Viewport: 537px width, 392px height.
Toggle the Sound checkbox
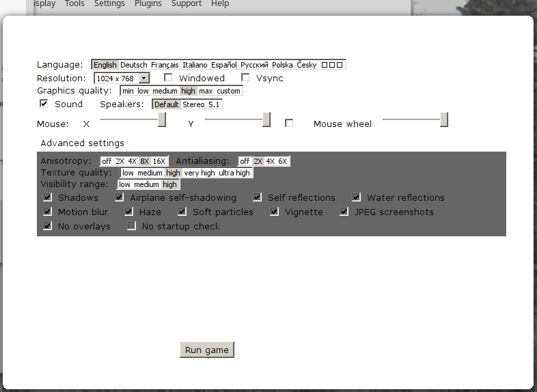pyautogui.click(x=44, y=103)
